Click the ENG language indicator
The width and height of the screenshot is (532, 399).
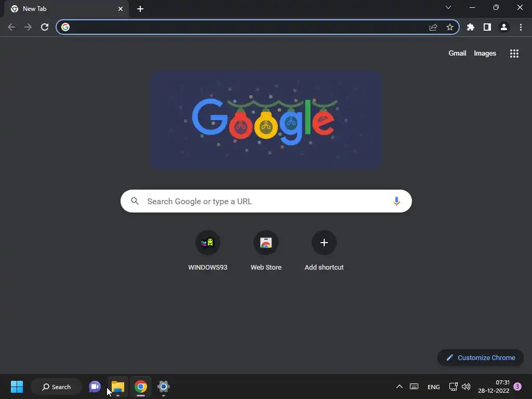click(434, 387)
